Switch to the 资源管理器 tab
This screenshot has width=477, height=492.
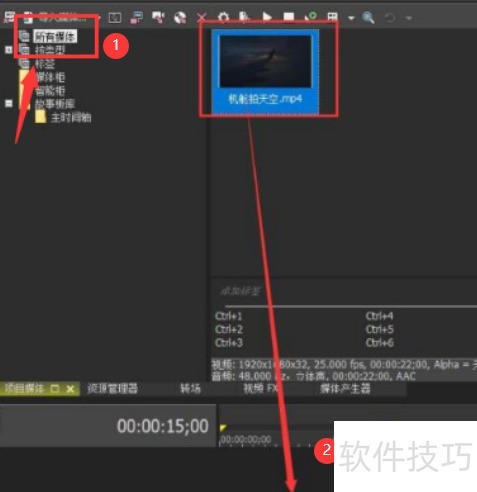[x=112, y=389]
